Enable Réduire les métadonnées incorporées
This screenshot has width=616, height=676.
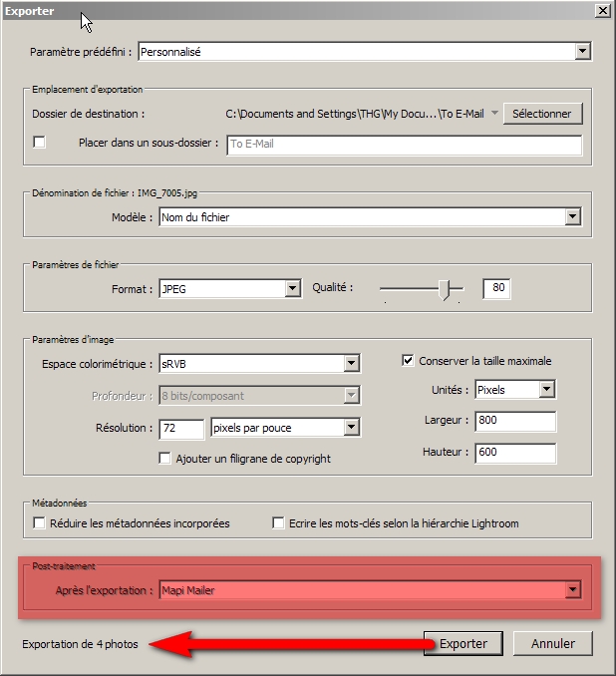[39, 522]
